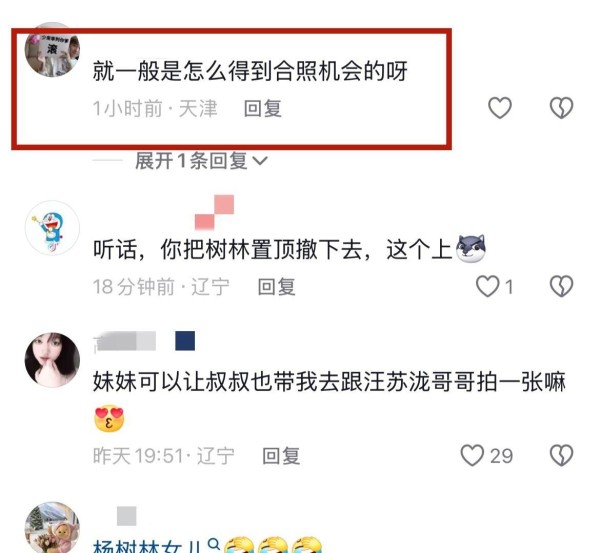Image resolution: width=600 pixels, height=553 pixels.
Task: Like the Tianjin comment about group photo chances
Action: coord(500,108)
